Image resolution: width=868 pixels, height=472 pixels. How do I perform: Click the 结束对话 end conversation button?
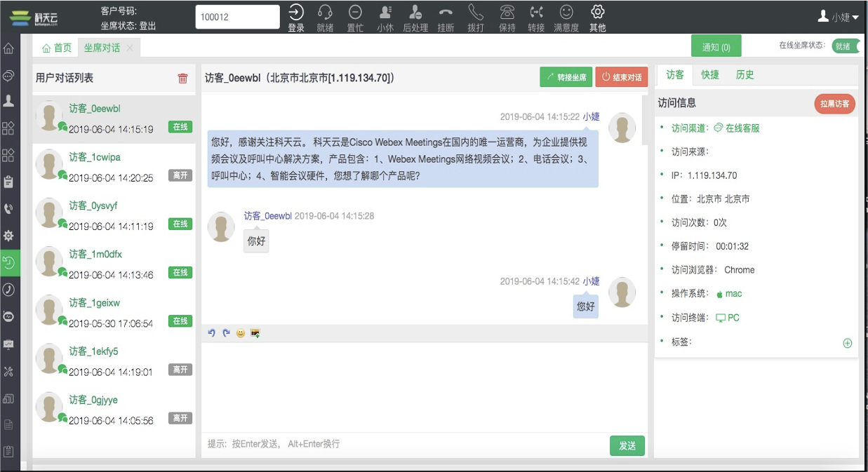click(x=622, y=77)
